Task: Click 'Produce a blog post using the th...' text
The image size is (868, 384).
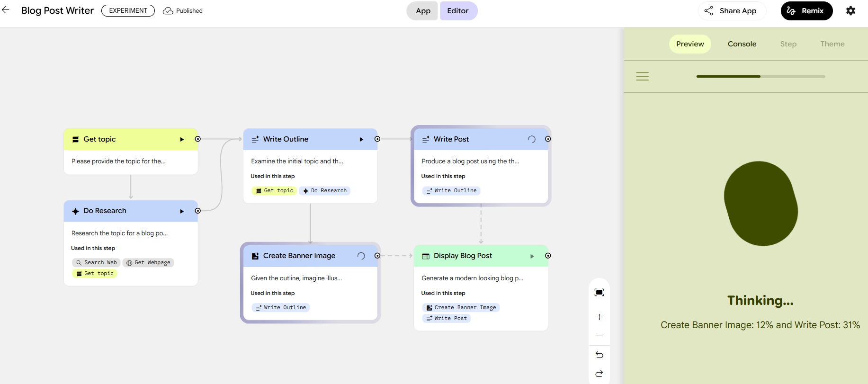Action: [x=470, y=161]
